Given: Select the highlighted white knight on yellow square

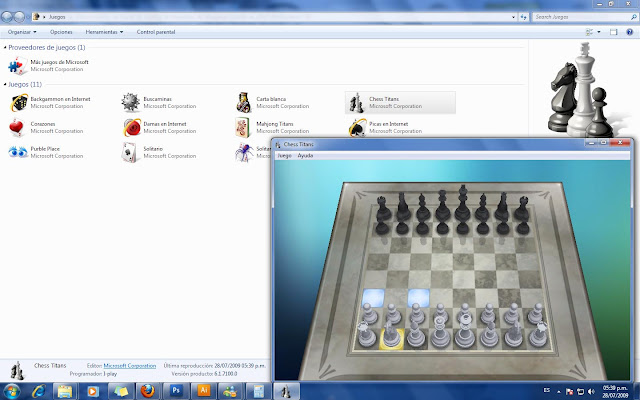Looking at the screenshot, I should click(391, 336).
